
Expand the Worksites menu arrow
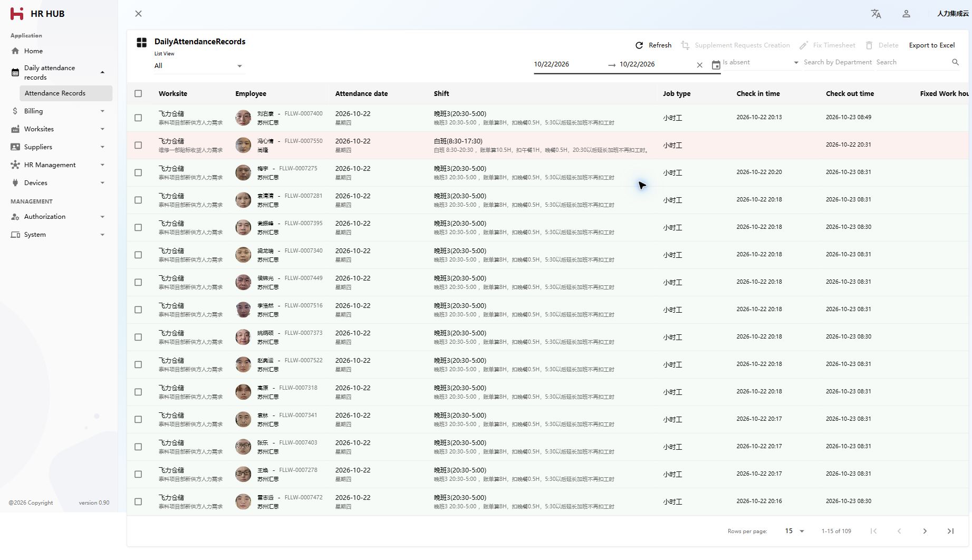click(102, 129)
